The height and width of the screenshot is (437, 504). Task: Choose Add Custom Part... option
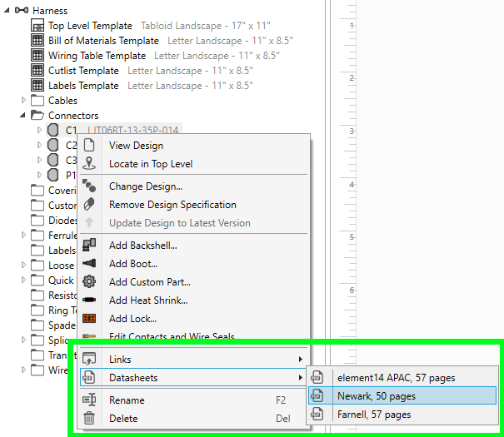[194, 281]
